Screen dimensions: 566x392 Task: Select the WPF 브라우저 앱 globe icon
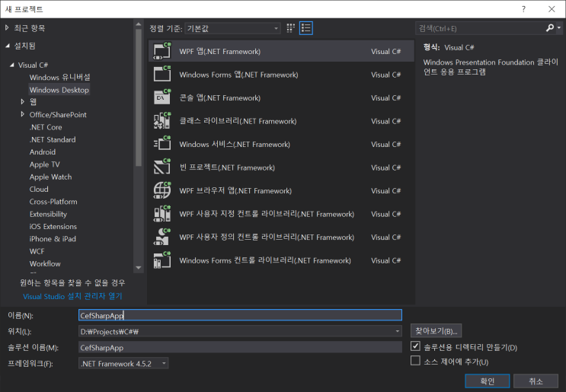pos(162,190)
